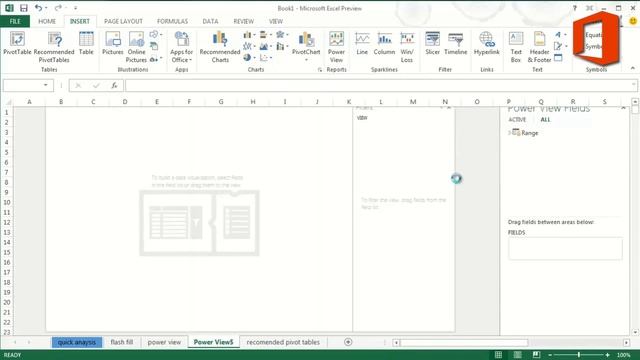The height and width of the screenshot is (360, 640).
Task: Adjust the zoom slider handle
Action: pos(579,355)
